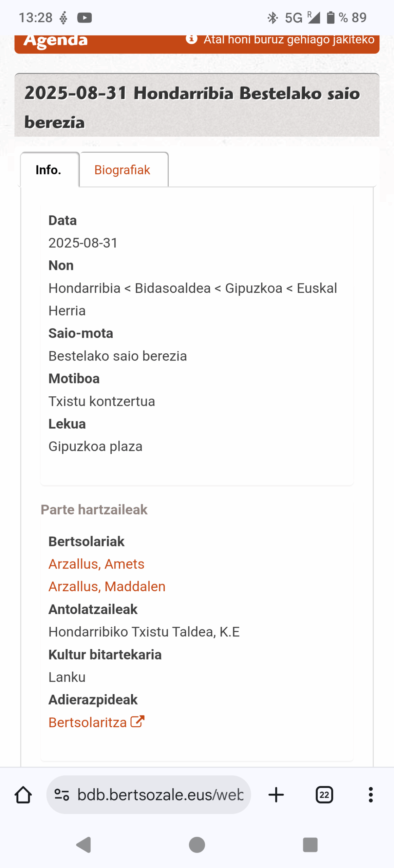Tap the browser home icon
The width and height of the screenshot is (394, 868).
click(x=23, y=795)
